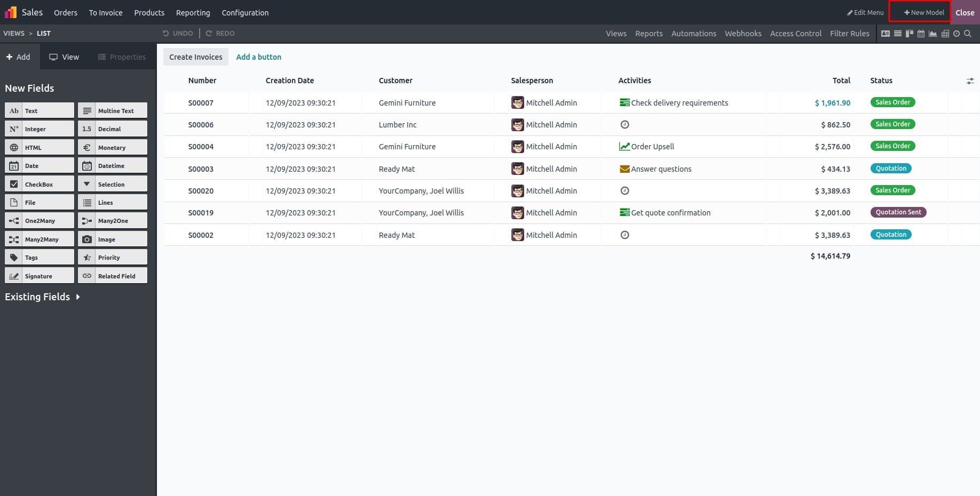Open the Form view editor icon
980x496 pixels.
(x=886, y=34)
